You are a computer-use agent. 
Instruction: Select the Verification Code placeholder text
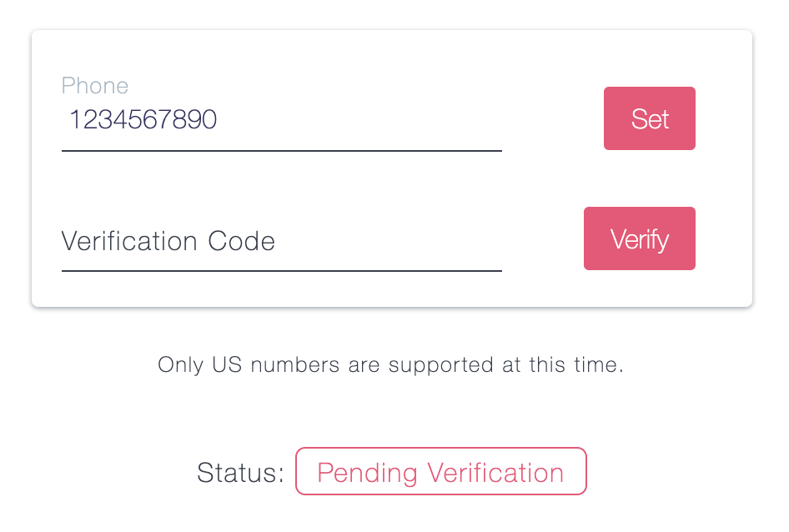point(168,241)
